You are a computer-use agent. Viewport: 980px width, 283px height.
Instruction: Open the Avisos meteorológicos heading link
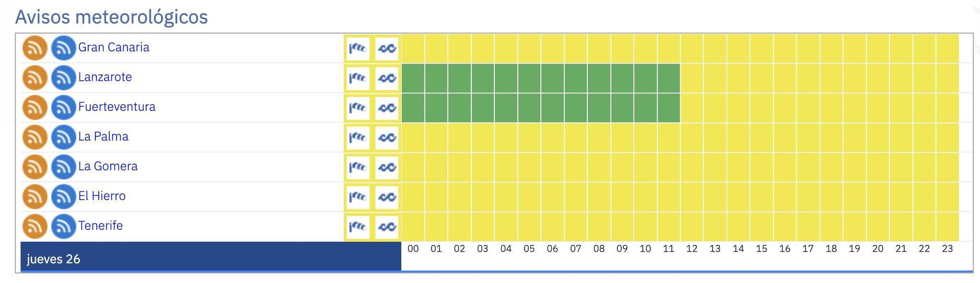click(111, 16)
